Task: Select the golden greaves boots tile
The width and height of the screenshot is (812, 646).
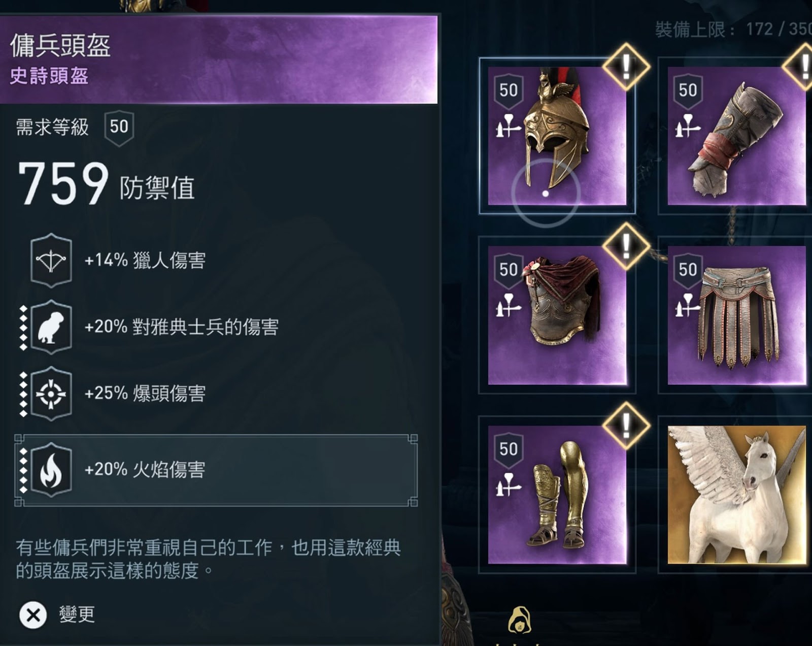Action: (557, 495)
